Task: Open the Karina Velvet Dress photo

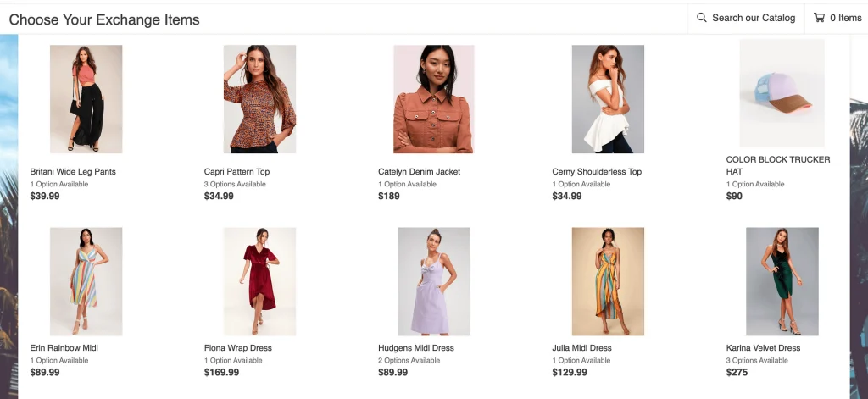Action: click(x=782, y=281)
